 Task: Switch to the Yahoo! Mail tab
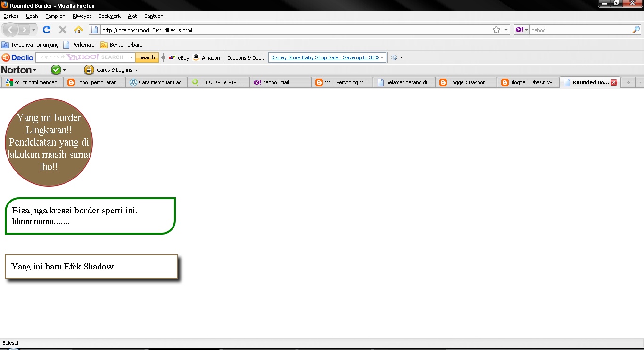pyautogui.click(x=281, y=82)
